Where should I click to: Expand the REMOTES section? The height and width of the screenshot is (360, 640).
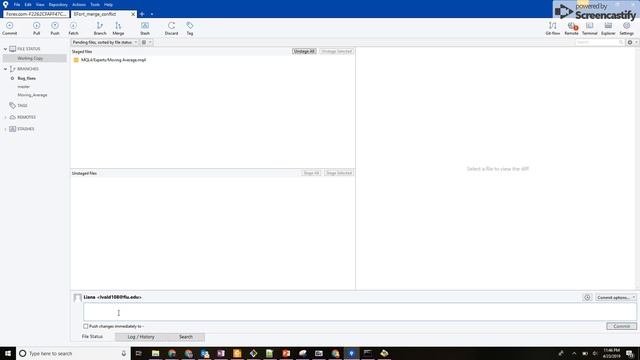pyautogui.click(x=5, y=118)
